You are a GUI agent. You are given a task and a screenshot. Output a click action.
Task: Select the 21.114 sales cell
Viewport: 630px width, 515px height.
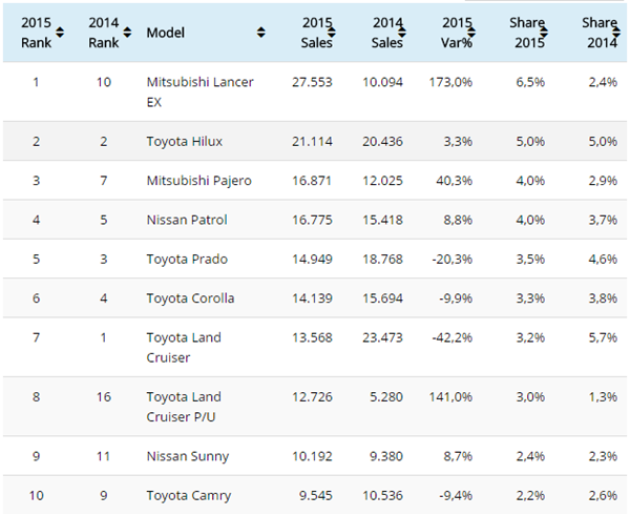(x=312, y=141)
